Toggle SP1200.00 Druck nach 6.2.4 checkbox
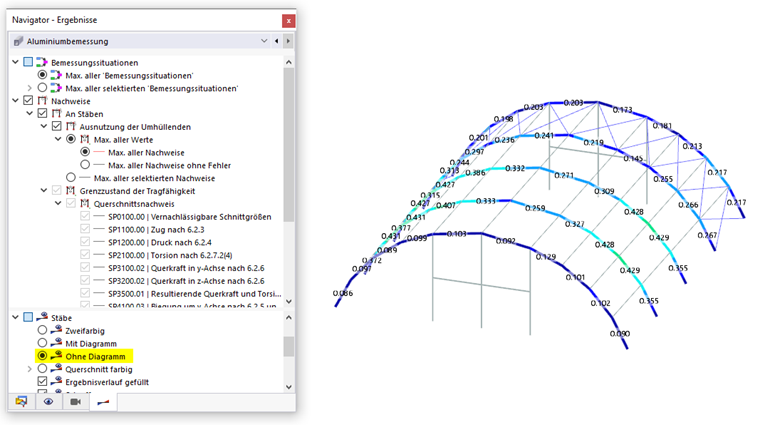The height and width of the screenshot is (425, 760). coord(85,242)
